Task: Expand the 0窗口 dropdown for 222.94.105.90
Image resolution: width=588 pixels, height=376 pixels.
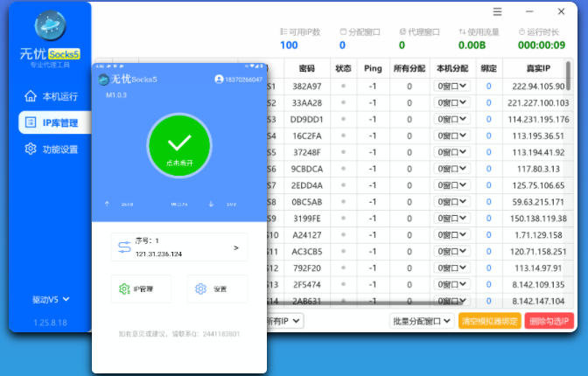Action: pos(451,86)
